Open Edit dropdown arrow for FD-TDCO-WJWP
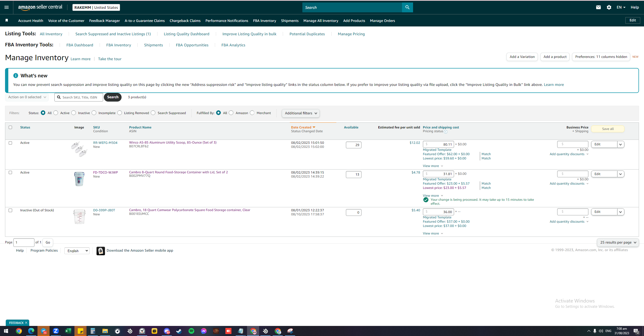Screen dimensions: 644x336 621,174
